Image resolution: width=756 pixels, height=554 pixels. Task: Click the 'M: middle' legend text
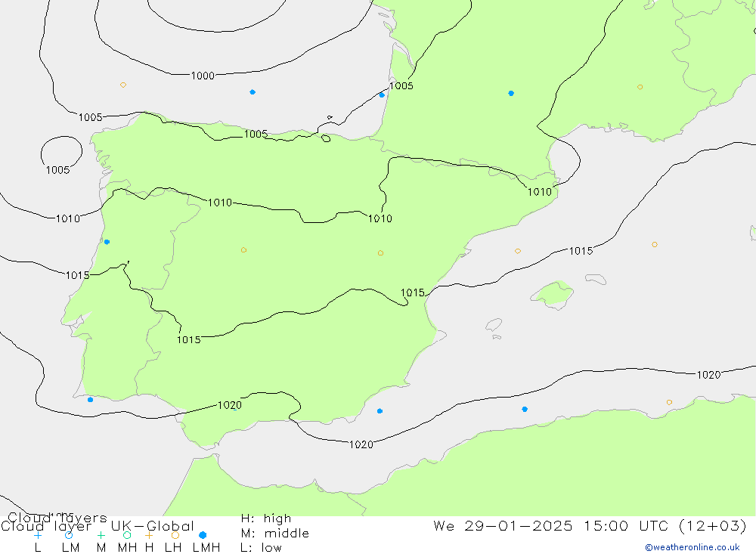275,534
